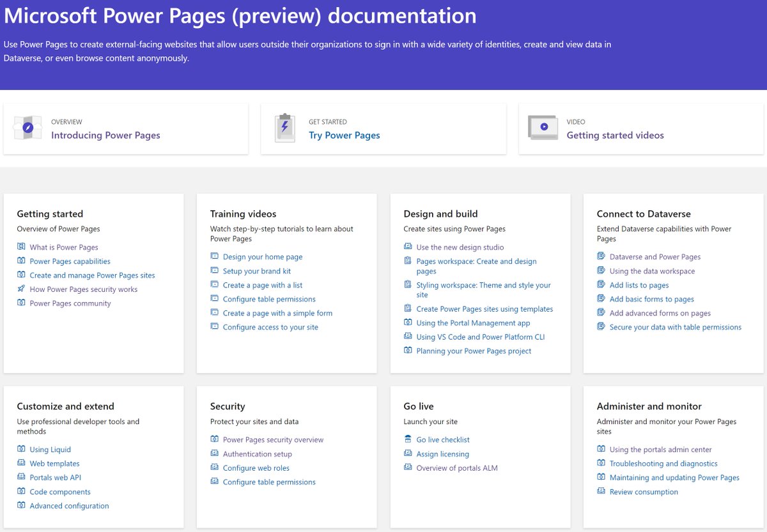Click the icon beside Power Pages community
The image size is (767, 532).
pyautogui.click(x=21, y=303)
